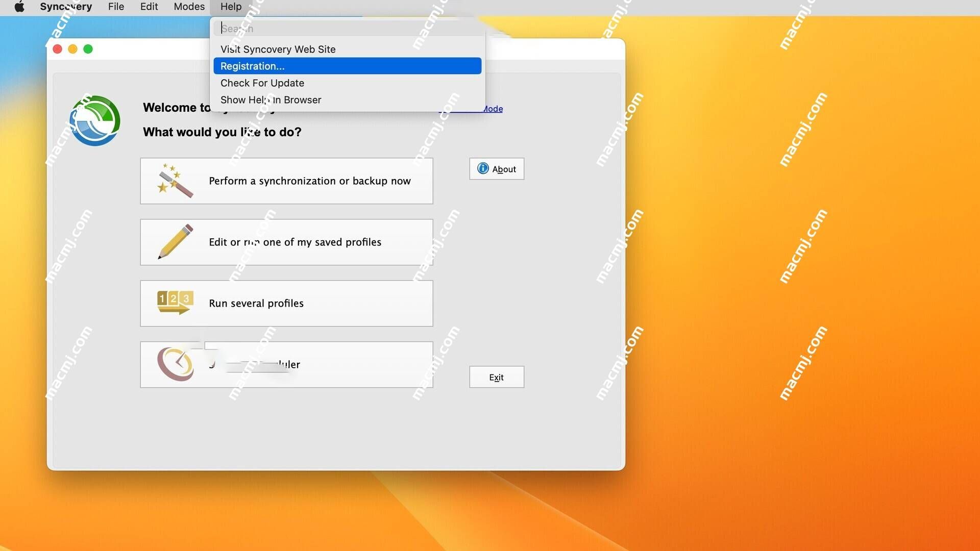Open the Help menu
The height and width of the screenshot is (551, 980).
231,7
